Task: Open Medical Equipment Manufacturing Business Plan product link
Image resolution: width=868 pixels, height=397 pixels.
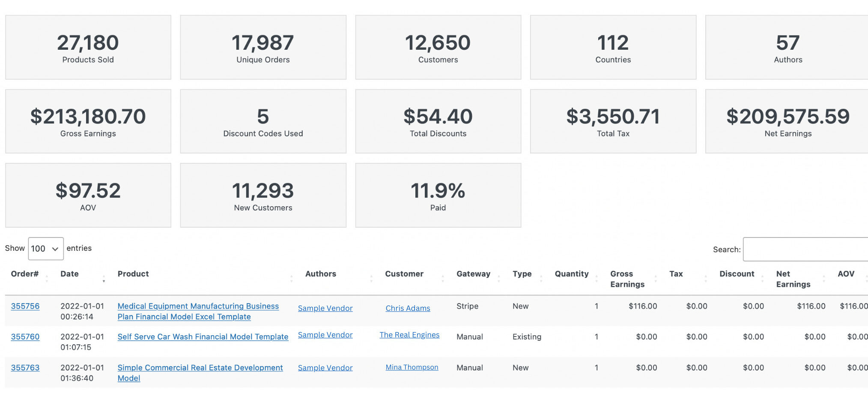Action: click(198, 311)
